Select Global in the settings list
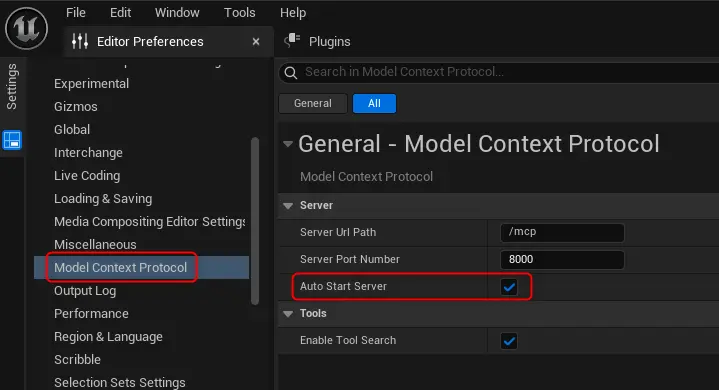This screenshot has width=719, height=390. coord(72,130)
